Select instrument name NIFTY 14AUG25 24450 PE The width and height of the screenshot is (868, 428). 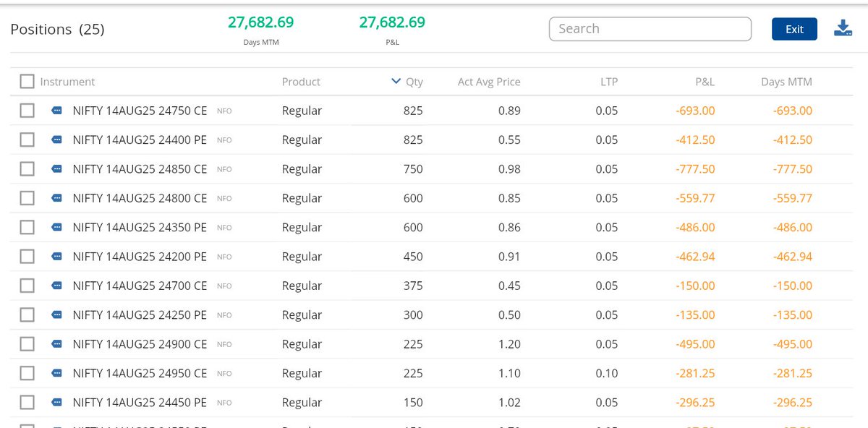point(140,402)
